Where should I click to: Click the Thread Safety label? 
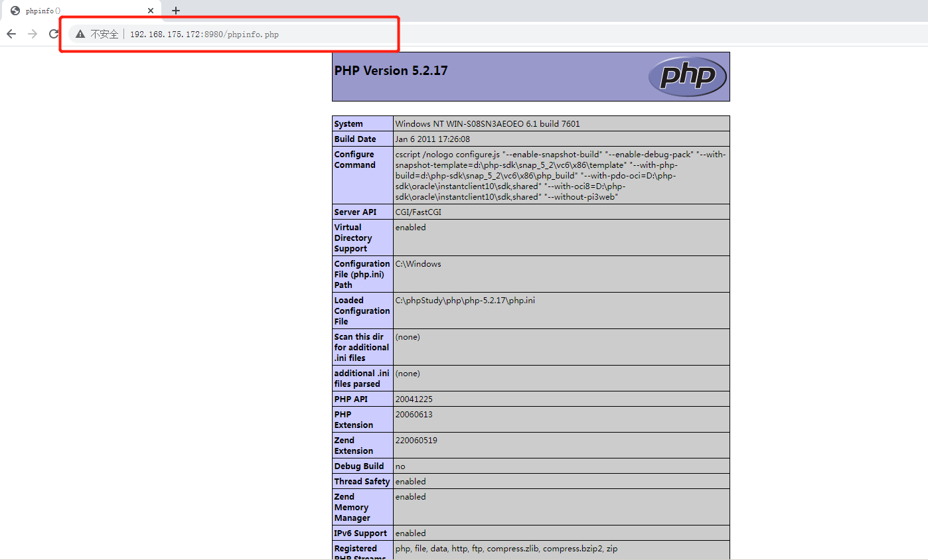click(x=362, y=482)
